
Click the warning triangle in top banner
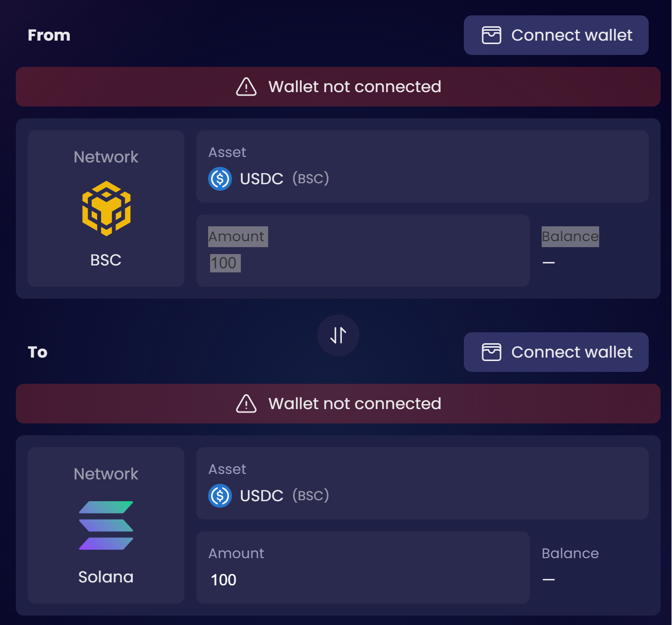click(x=246, y=87)
